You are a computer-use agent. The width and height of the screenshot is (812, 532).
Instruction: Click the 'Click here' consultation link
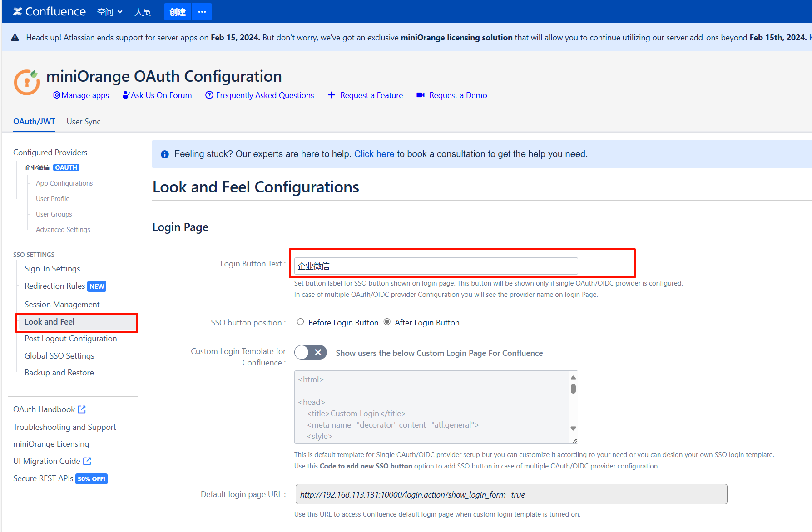(374, 154)
